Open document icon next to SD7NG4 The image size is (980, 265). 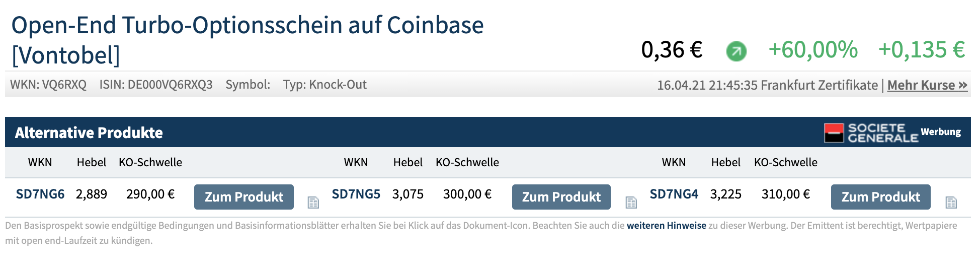(x=951, y=203)
